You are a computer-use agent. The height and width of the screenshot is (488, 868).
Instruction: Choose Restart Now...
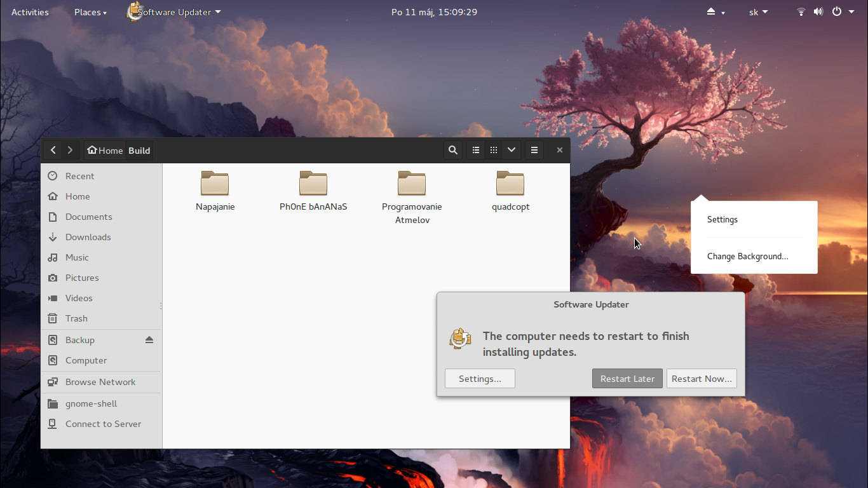click(x=702, y=379)
